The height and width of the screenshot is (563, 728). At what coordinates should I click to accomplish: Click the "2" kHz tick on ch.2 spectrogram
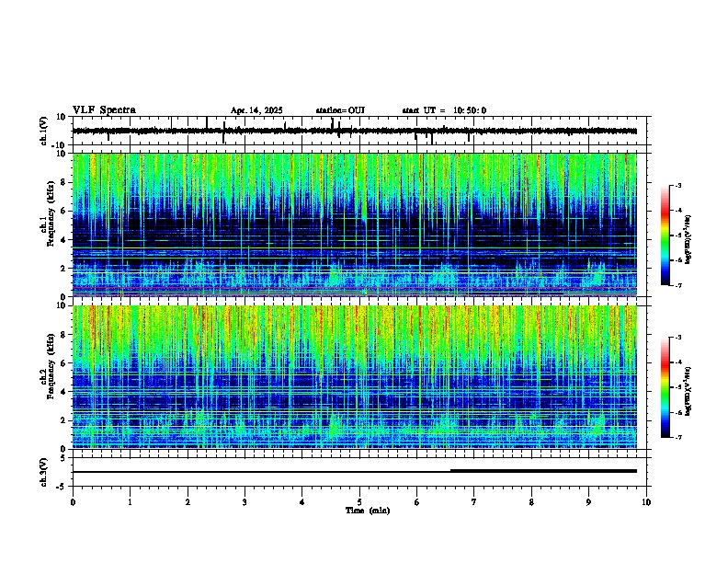[63, 420]
